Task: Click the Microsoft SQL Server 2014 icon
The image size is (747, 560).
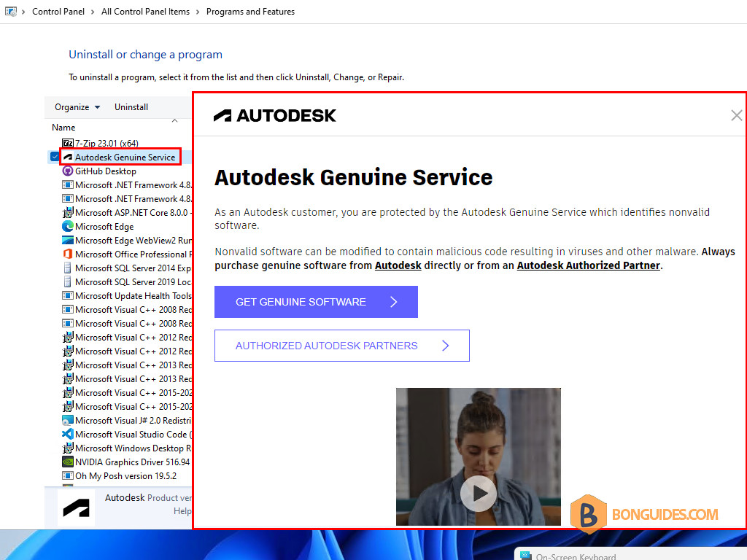Action: tap(68, 268)
